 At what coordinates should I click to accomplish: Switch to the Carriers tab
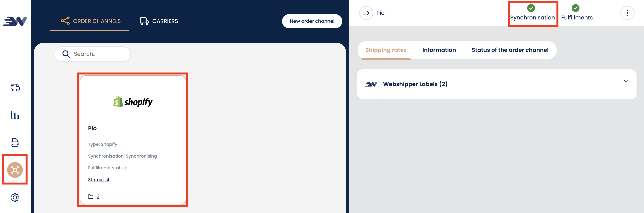point(159,21)
